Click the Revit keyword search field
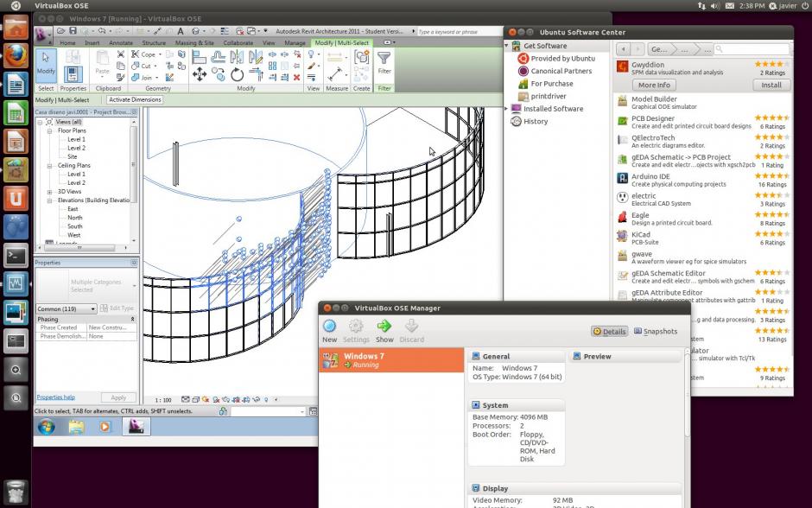 point(459,32)
